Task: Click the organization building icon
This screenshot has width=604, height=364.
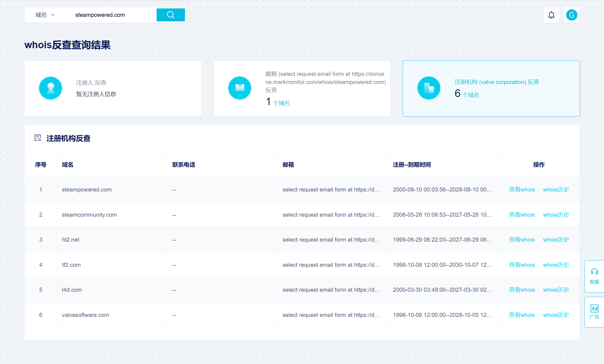Action: [x=429, y=88]
